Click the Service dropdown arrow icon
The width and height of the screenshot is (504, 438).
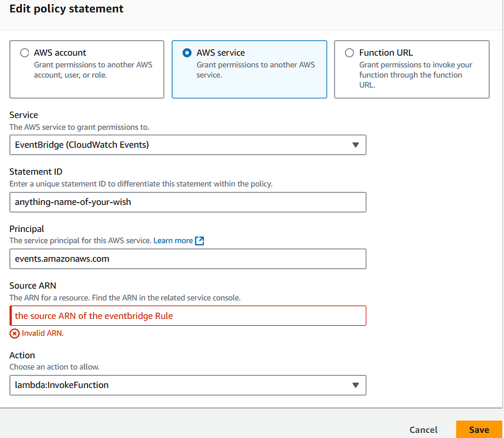(355, 145)
